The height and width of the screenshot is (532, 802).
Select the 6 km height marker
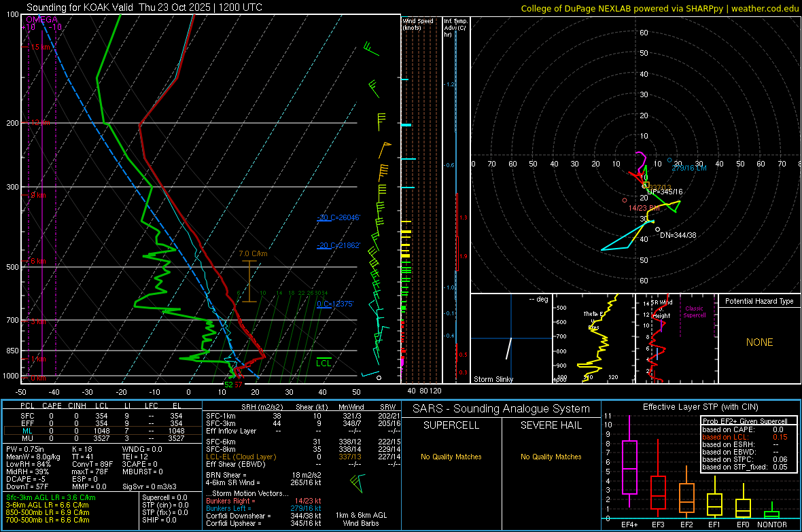coord(39,261)
